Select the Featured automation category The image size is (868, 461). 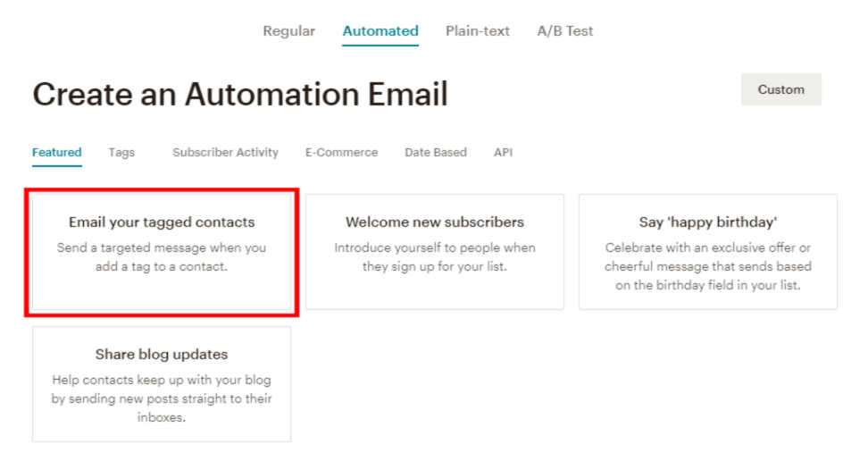point(56,153)
